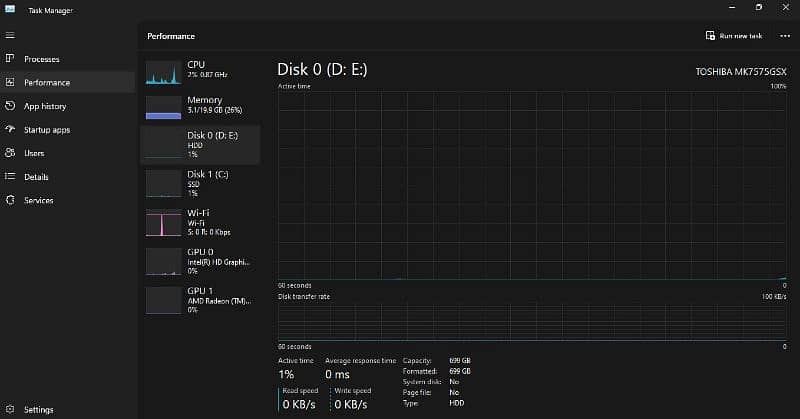Select the Memory usage entry
The width and height of the screenshot is (800, 419).
pos(200,106)
